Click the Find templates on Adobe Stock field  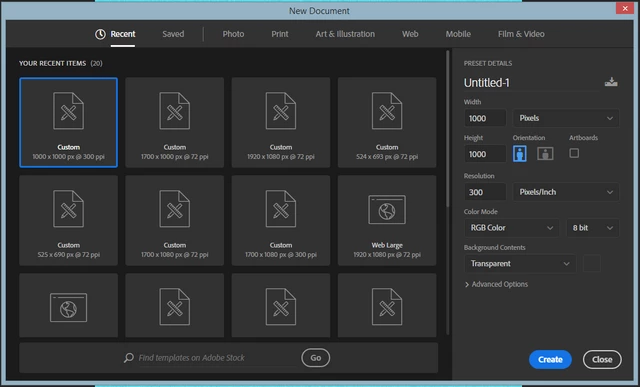(x=218, y=358)
